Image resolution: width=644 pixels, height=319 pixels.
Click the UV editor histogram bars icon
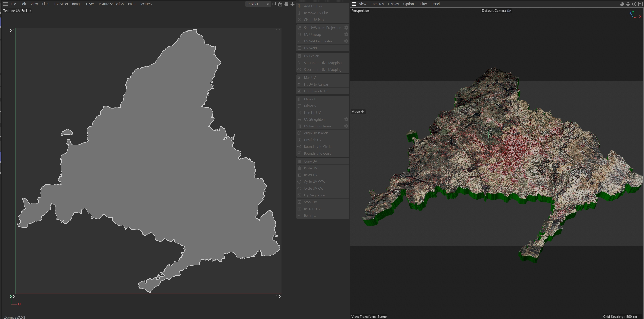coord(274,4)
